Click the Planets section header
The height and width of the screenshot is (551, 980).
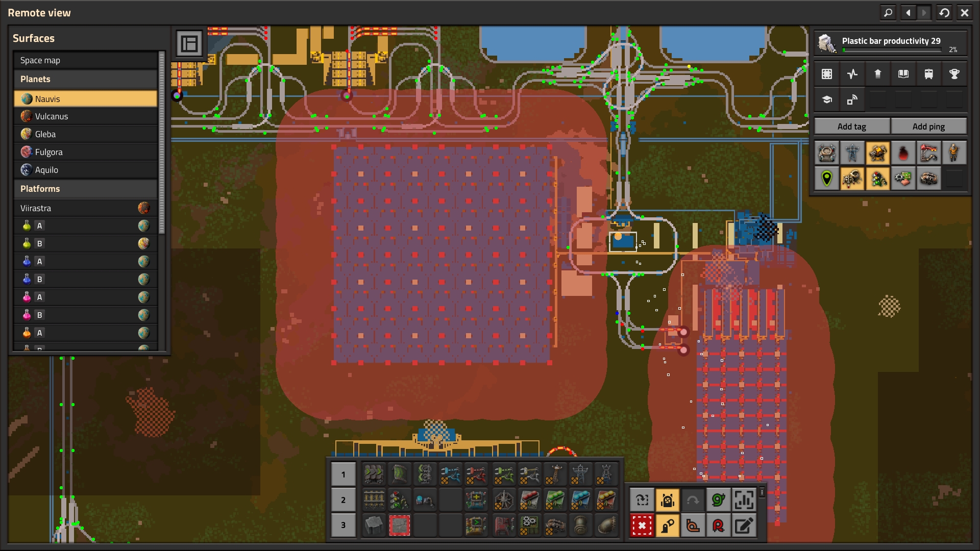coord(85,79)
